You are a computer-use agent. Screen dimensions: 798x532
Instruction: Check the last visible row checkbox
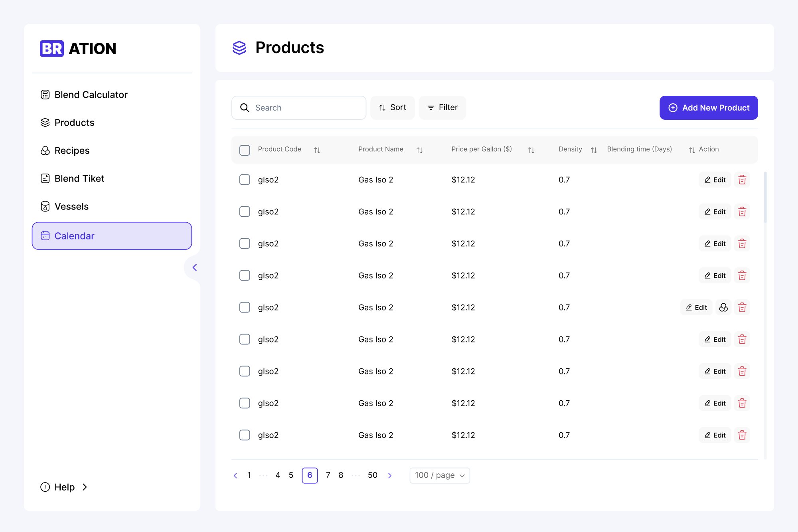coord(245,435)
